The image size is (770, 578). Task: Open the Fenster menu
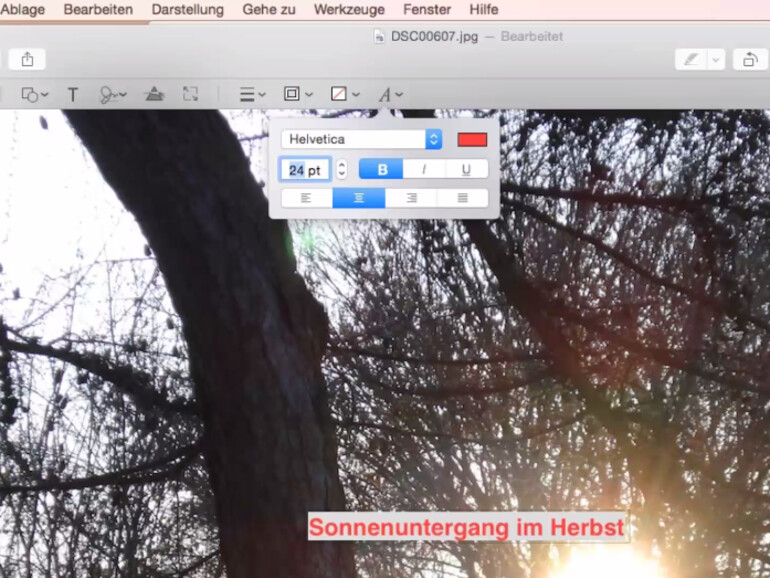point(427,9)
